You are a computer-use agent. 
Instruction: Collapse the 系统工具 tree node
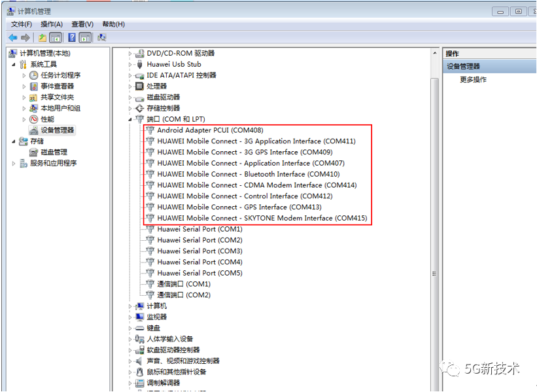click(13, 64)
